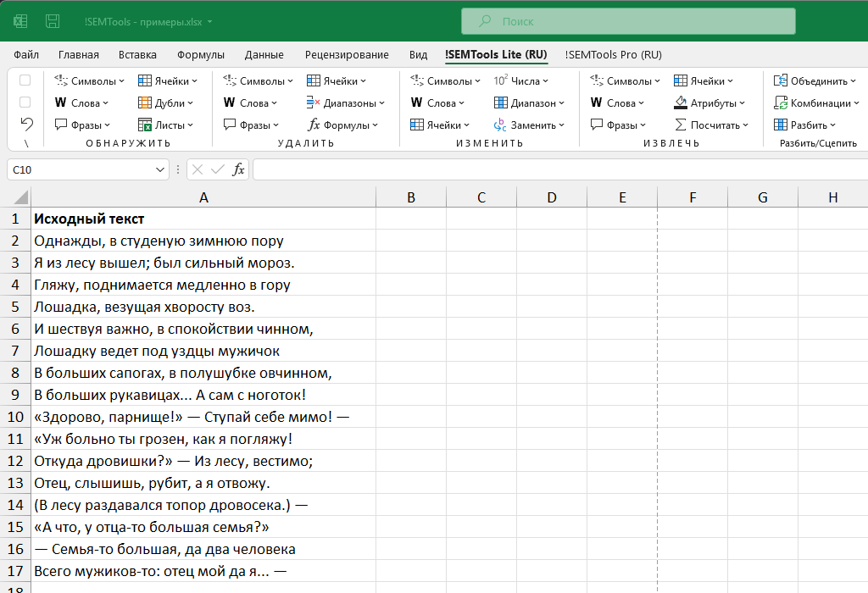Select column C header
The width and height of the screenshot is (868, 593).
[481, 197]
